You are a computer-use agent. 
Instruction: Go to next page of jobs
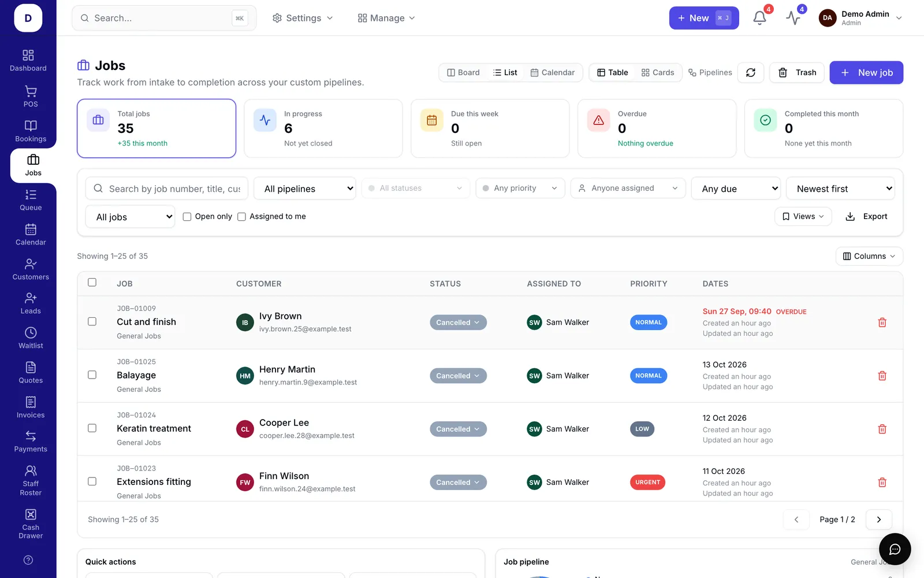[878, 520]
